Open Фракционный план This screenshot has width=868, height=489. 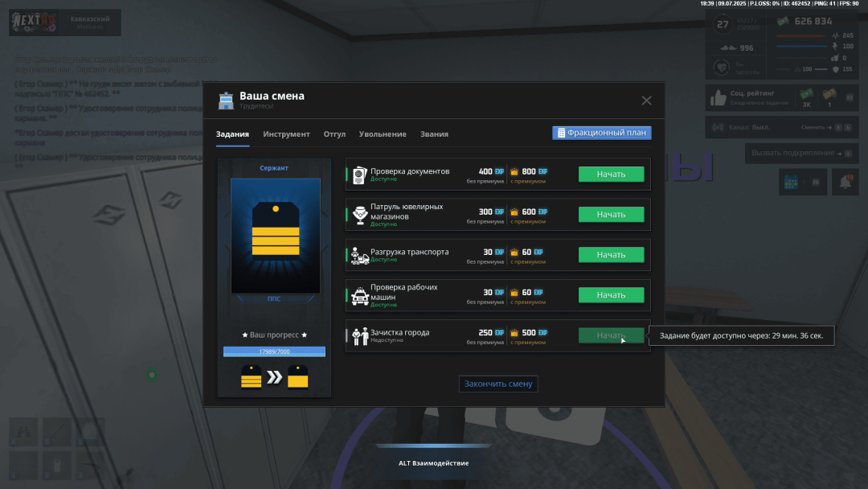[x=602, y=133]
